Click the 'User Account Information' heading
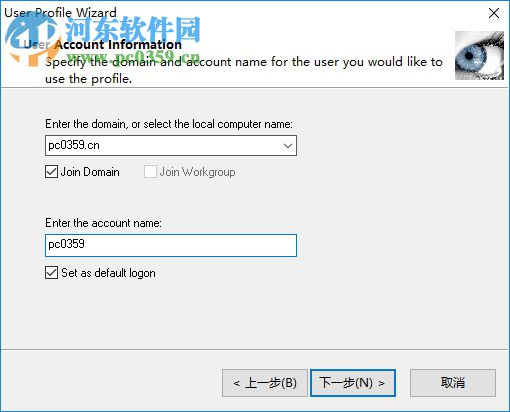The height and width of the screenshot is (412, 510). click(x=103, y=44)
